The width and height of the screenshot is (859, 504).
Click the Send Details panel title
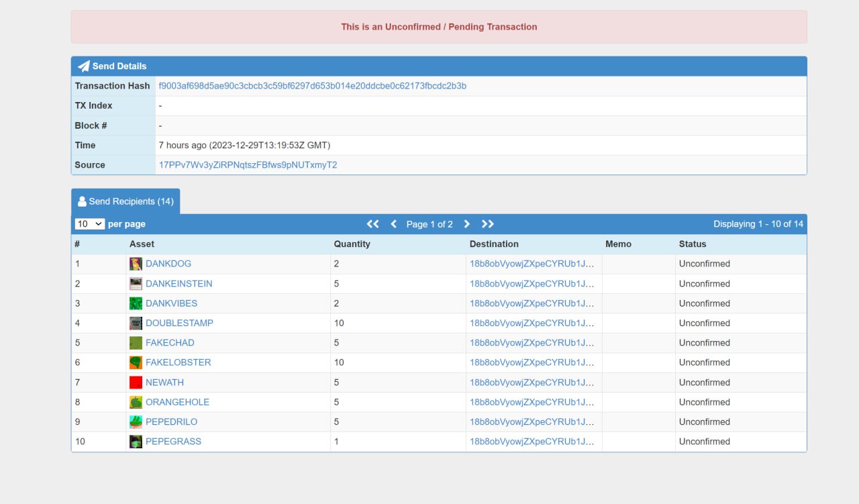pos(119,66)
